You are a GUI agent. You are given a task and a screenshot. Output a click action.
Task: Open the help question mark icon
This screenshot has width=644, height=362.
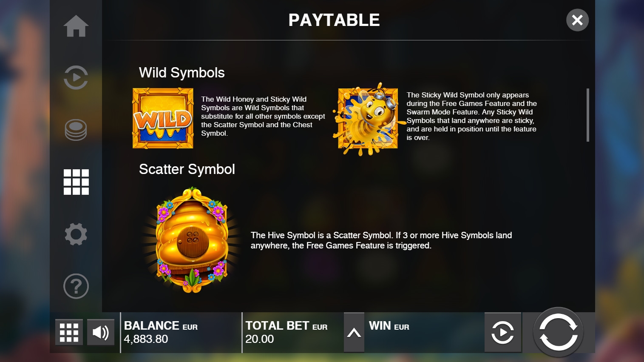click(x=76, y=286)
